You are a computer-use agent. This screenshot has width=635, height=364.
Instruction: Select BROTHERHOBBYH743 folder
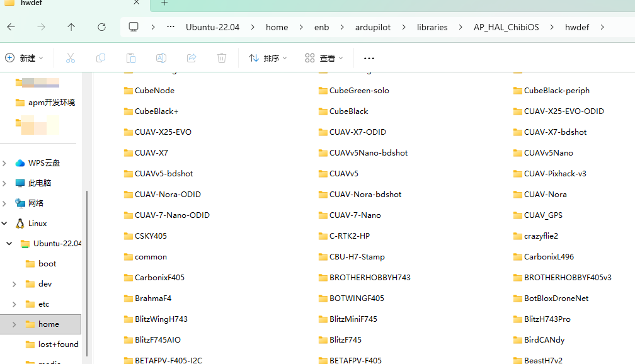coord(365,278)
